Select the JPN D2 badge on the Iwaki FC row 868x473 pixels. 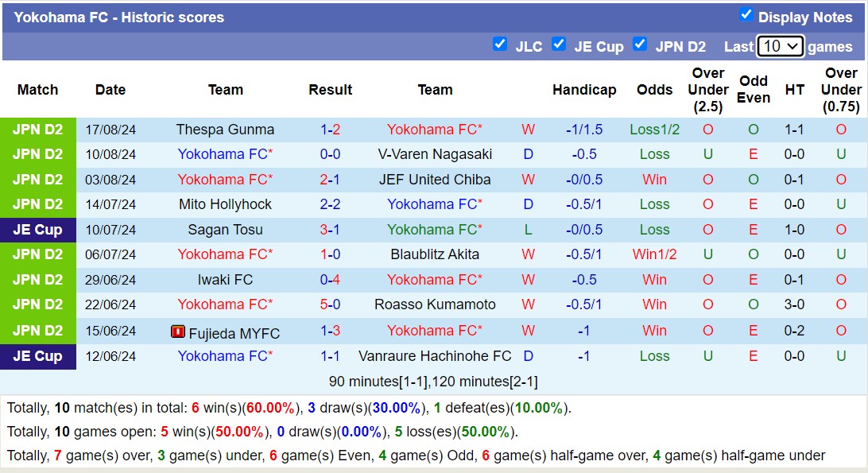coord(37,280)
